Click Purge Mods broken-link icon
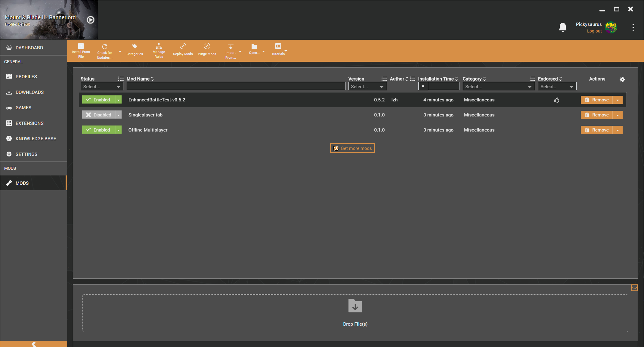 [x=207, y=46]
